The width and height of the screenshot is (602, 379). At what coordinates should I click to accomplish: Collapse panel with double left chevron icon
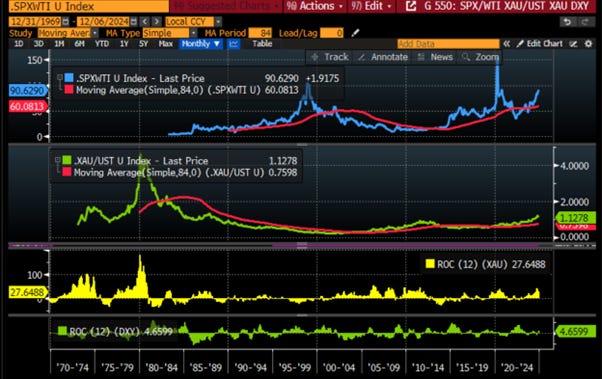[506, 44]
